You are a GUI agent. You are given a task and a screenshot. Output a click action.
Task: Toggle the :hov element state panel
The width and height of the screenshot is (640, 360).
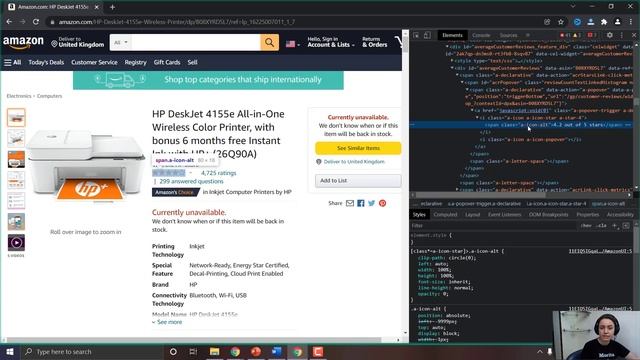(586, 226)
